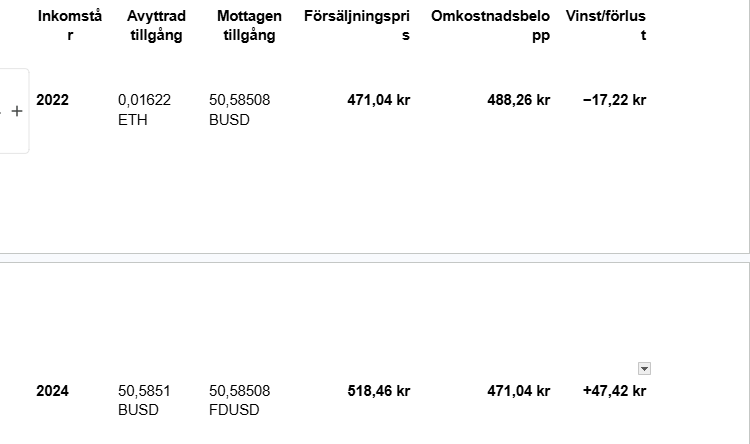Viewport: 750px width, 444px height.
Task: Open the small dropdown arrow above +47,42 kr
Action: coord(644,368)
